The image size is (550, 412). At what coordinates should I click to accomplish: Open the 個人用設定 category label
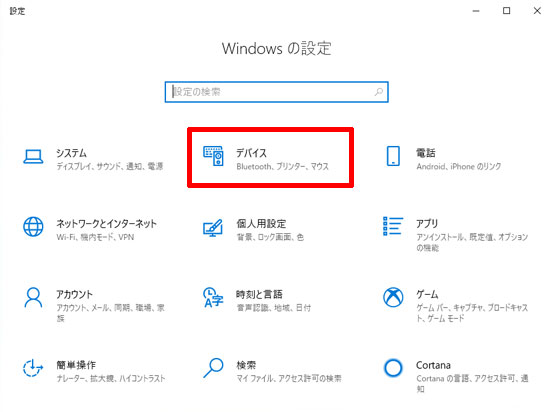click(x=261, y=224)
